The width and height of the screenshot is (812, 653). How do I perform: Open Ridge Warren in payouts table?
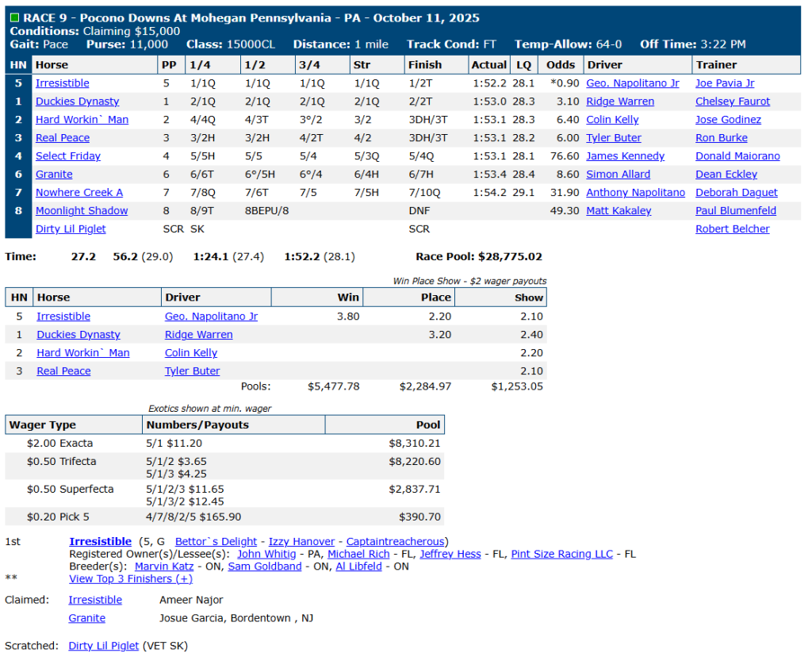tap(198, 335)
